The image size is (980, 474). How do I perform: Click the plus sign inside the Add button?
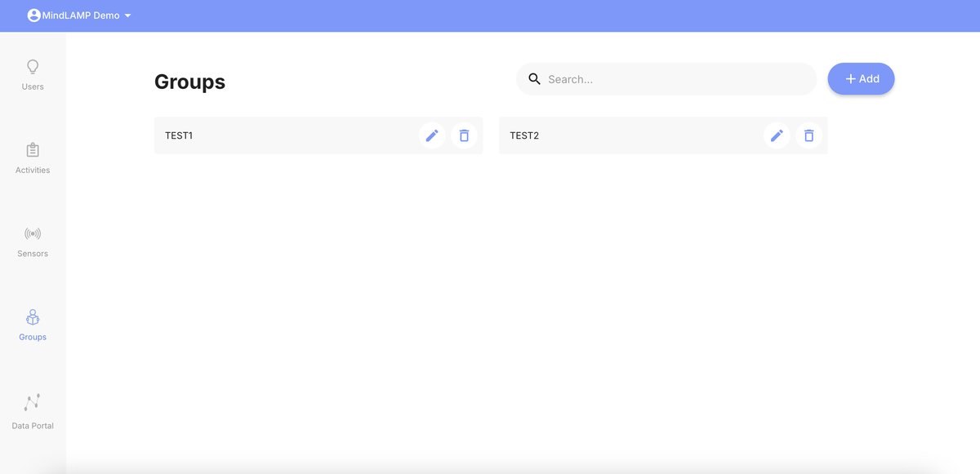point(850,78)
